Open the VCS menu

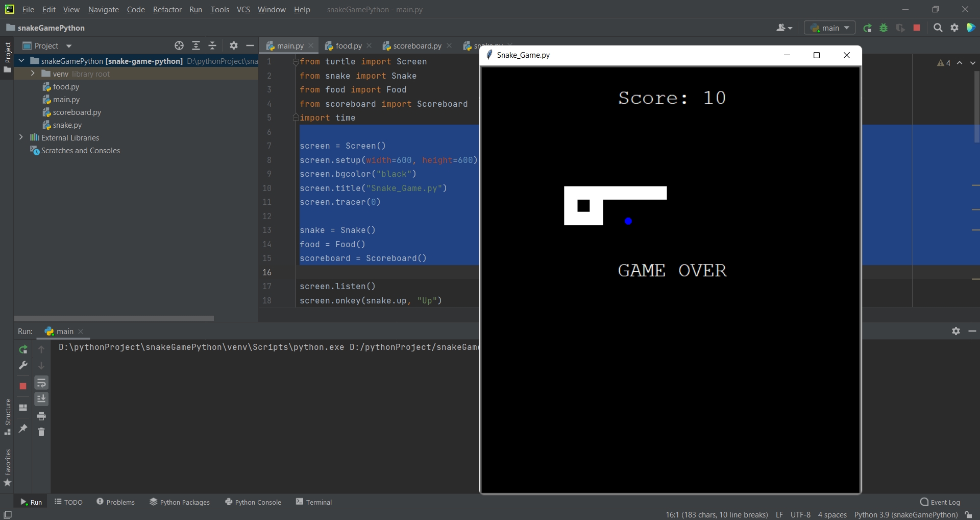coord(243,10)
